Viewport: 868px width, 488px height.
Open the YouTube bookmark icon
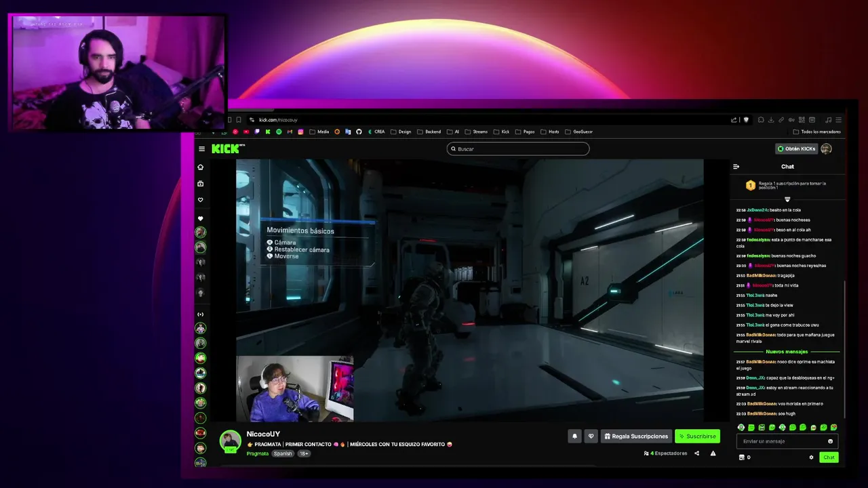tap(246, 131)
